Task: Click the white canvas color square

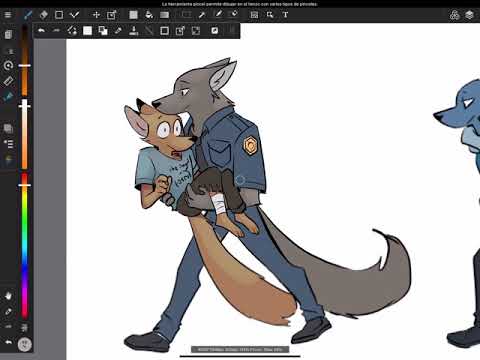Action: (x=87, y=31)
